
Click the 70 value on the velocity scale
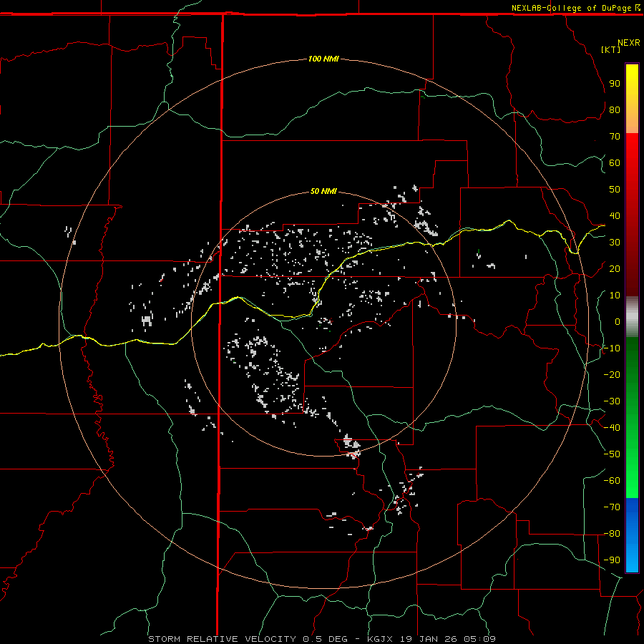tap(615, 137)
